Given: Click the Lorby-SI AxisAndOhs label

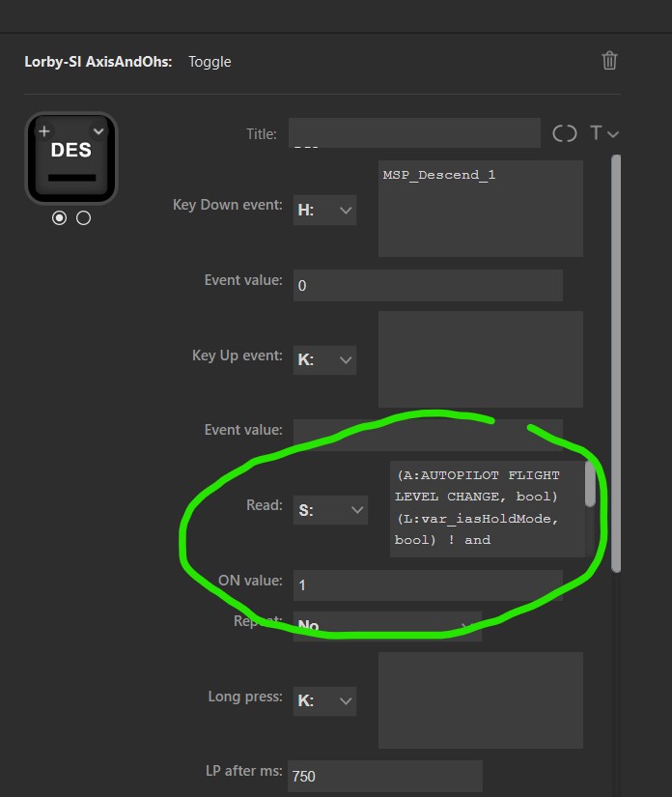Looking at the screenshot, I should (98, 62).
